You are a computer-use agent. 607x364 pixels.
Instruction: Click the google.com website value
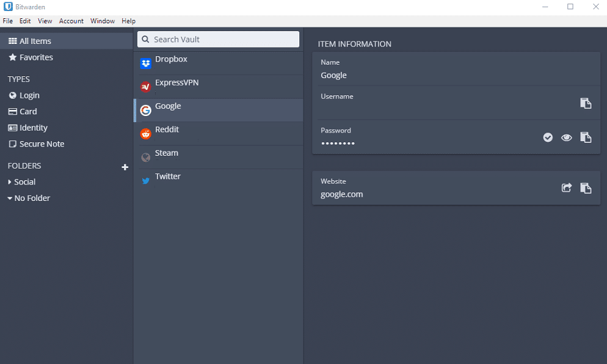point(341,194)
